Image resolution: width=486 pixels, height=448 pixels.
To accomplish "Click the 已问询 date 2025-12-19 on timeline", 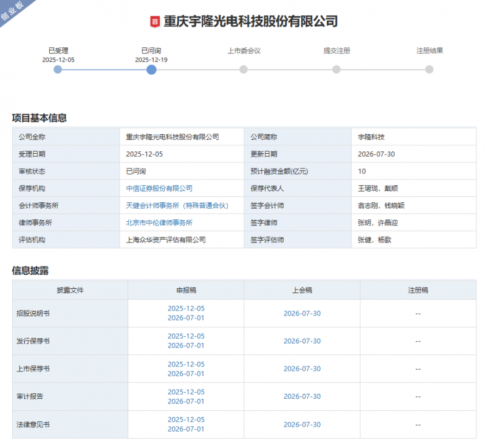I will [x=151, y=60].
